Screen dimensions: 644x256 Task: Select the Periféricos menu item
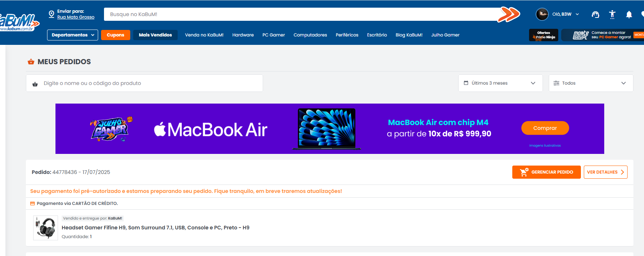[x=347, y=35]
